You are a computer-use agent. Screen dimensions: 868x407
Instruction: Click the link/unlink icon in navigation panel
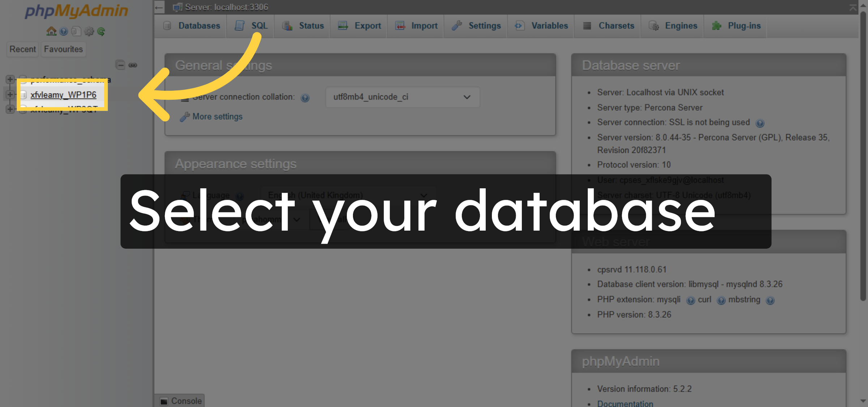133,65
